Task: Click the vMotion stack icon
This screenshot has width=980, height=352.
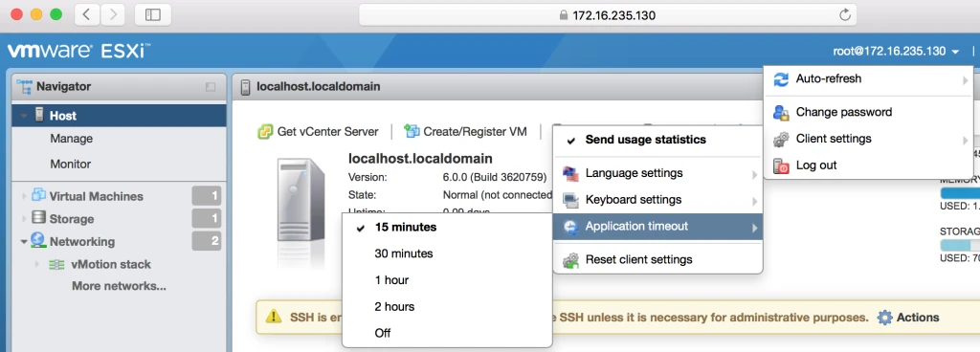Action: click(56, 265)
